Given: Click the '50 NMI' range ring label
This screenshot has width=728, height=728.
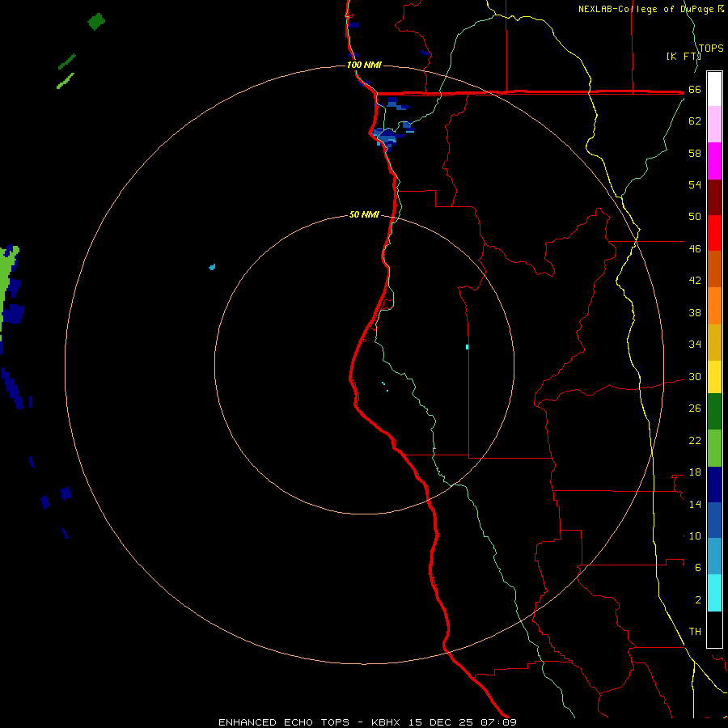Looking at the screenshot, I should (364, 214).
